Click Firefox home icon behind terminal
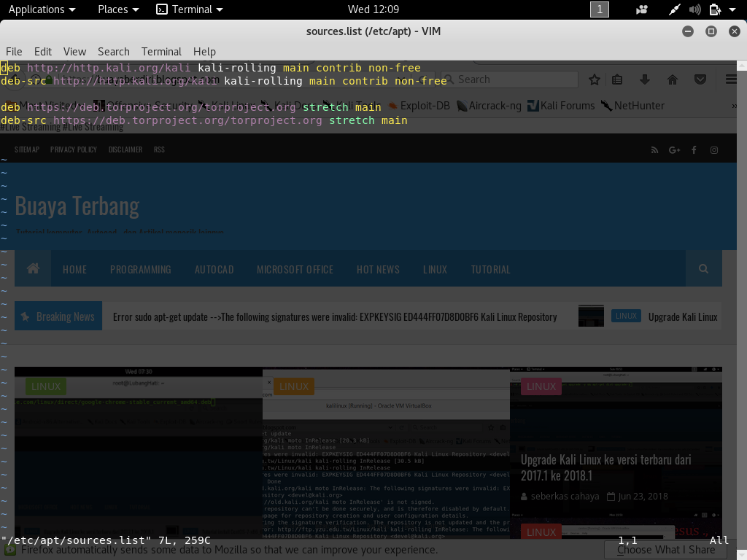747x560 pixels. point(672,79)
